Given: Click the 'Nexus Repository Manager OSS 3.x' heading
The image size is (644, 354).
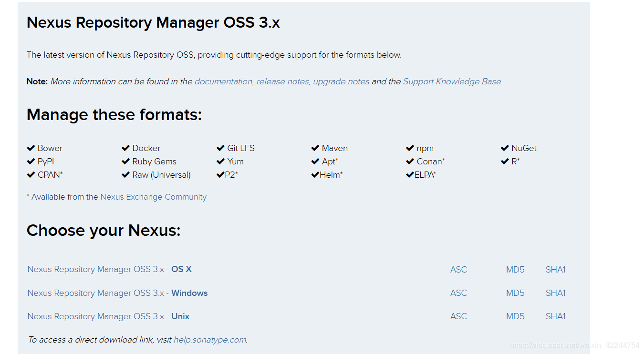Looking at the screenshot, I should 153,22.
